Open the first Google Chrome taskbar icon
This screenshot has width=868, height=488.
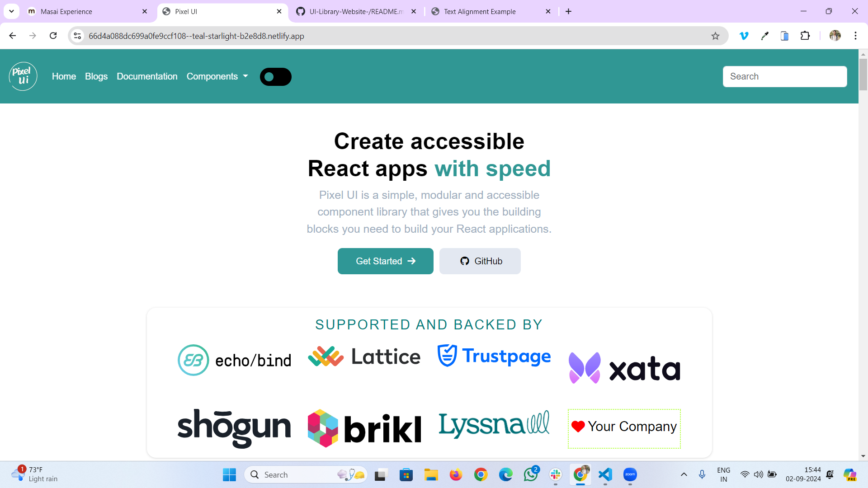481,474
